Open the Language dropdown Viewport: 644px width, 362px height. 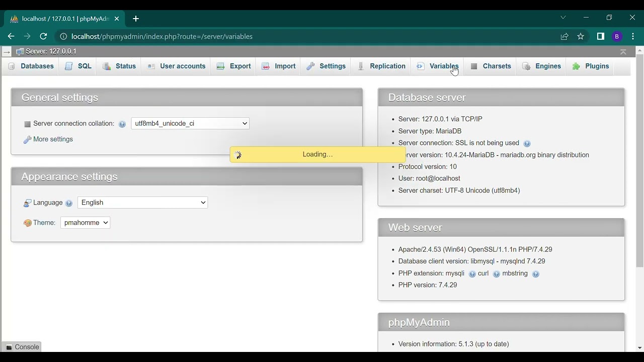tap(142, 203)
